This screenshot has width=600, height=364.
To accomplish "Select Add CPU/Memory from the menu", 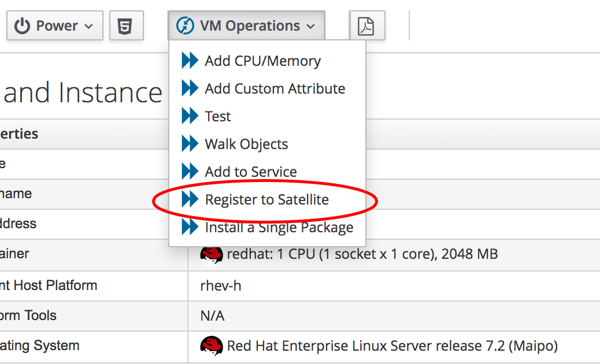I will [x=262, y=61].
